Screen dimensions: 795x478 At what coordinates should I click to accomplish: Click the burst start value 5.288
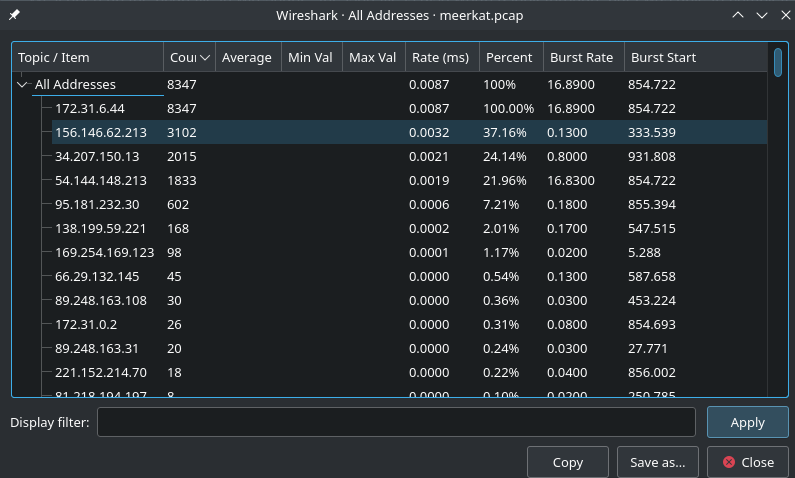click(x=644, y=252)
